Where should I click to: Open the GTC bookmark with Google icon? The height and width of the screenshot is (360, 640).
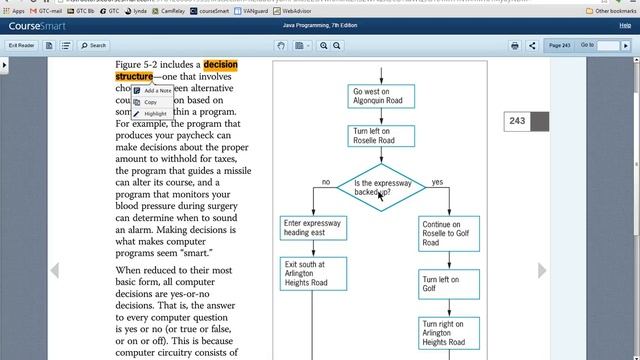(110, 11)
